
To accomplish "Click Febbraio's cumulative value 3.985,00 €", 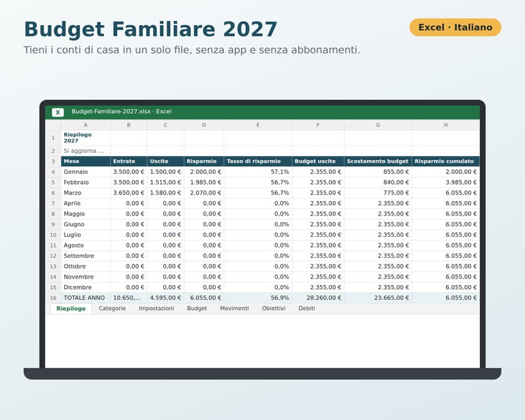I will [x=446, y=182].
